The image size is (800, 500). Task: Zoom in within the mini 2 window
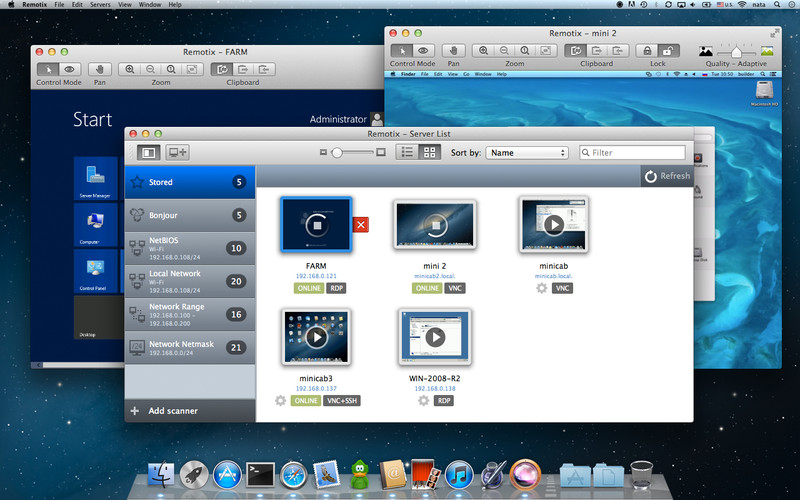483,51
